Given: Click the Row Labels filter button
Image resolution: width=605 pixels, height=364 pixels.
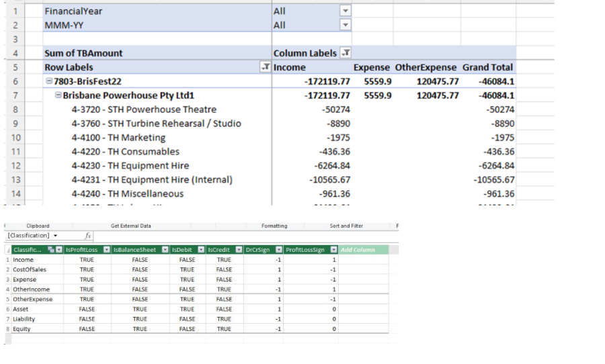Looking at the screenshot, I should pos(266,67).
